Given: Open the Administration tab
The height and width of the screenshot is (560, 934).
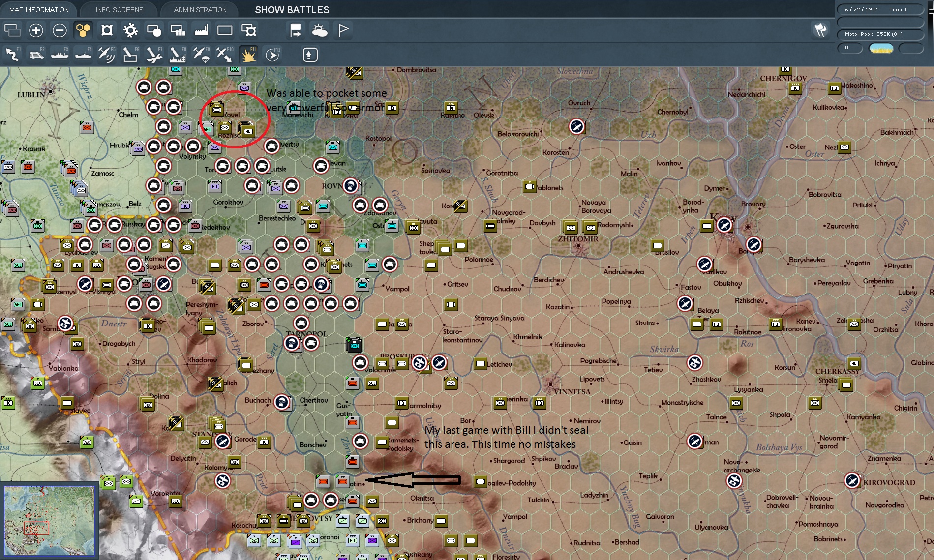Looking at the screenshot, I should [200, 10].
